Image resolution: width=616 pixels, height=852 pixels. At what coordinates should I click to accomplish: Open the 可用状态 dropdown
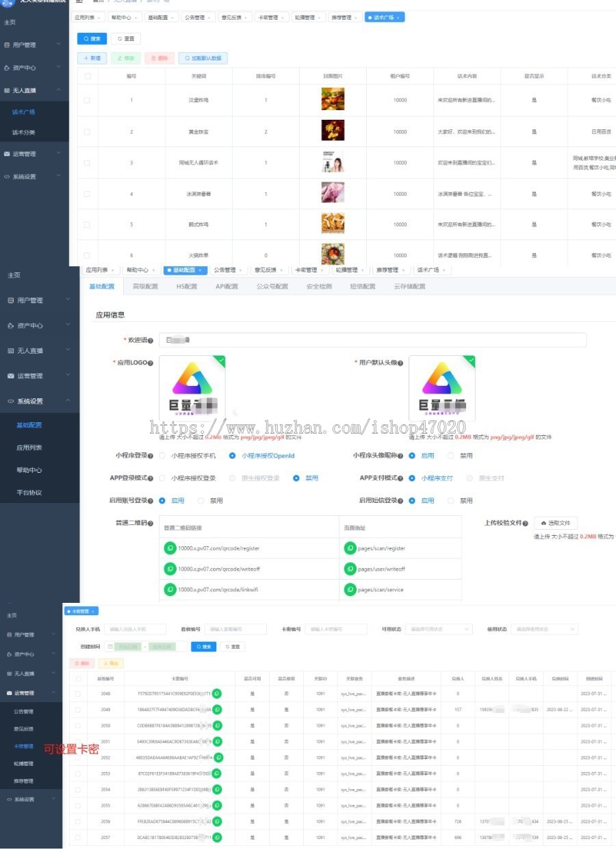point(439,629)
